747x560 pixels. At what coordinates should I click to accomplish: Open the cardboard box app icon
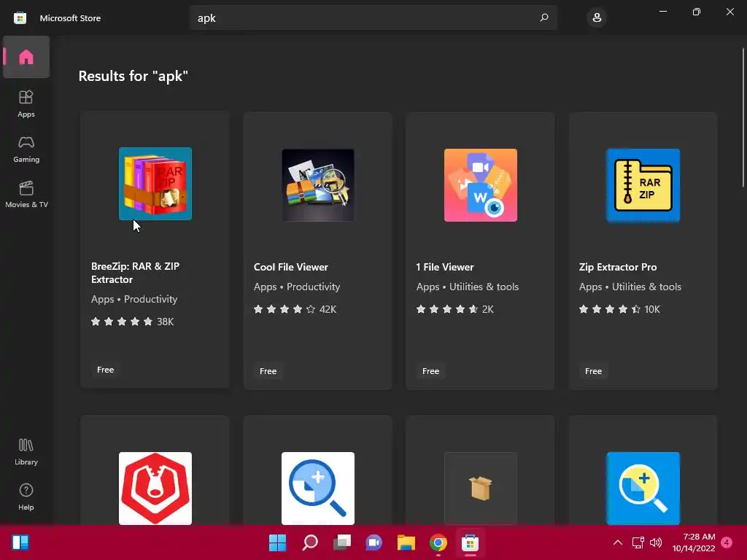[x=481, y=489]
